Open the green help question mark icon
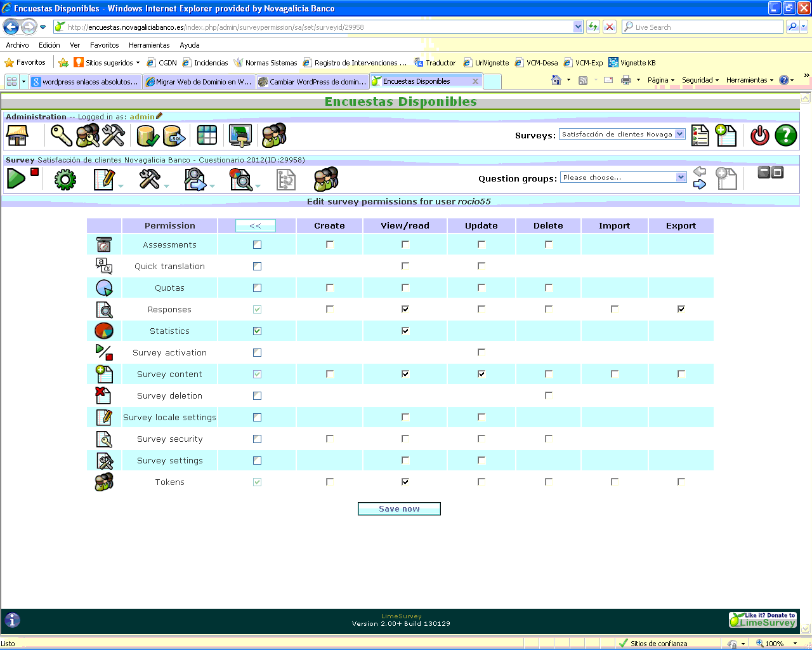The image size is (812, 650). pyautogui.click(x=785, y=135)
